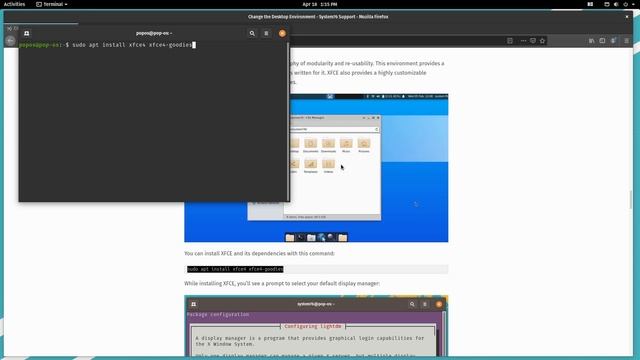Click the Save to Pocket icon

(x=533, y=41)
